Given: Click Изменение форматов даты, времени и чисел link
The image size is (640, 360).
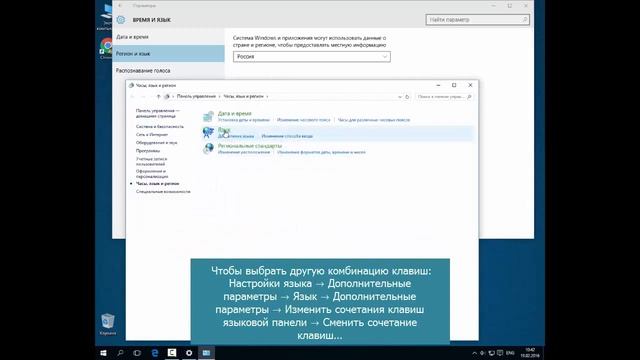Looking at the screenshot, I should click(x=321, y=152).
